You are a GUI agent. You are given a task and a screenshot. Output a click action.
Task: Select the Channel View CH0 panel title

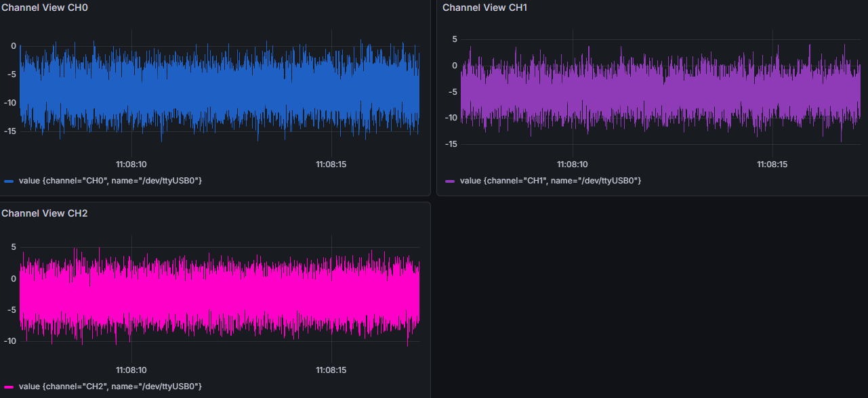coord(45,7)
